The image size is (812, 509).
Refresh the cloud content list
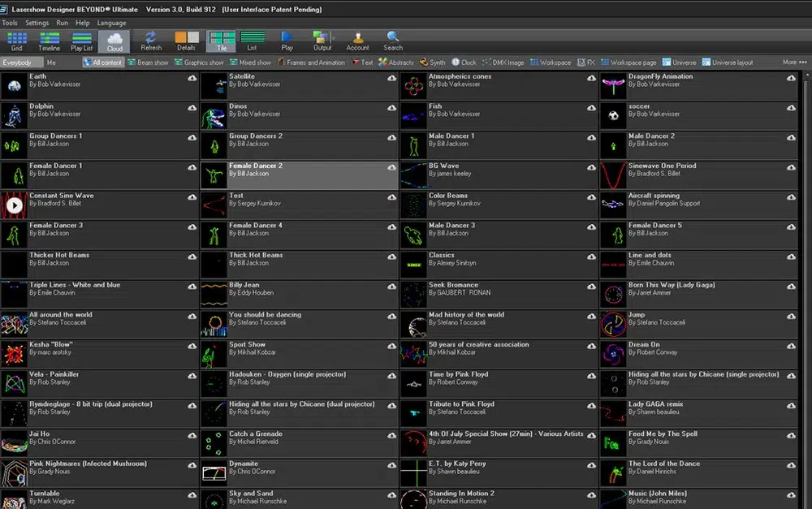pyautogui.click(x=151, y=41)
